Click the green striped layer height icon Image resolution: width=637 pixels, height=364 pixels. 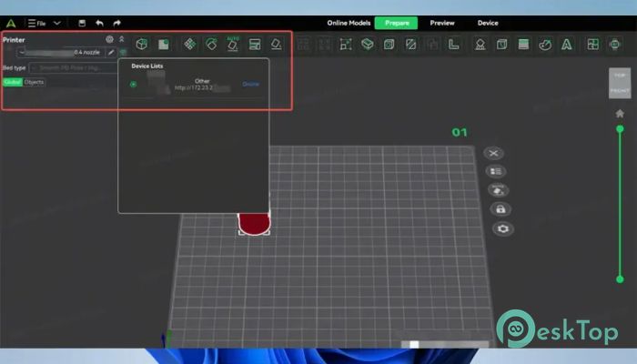click(523, 44)
